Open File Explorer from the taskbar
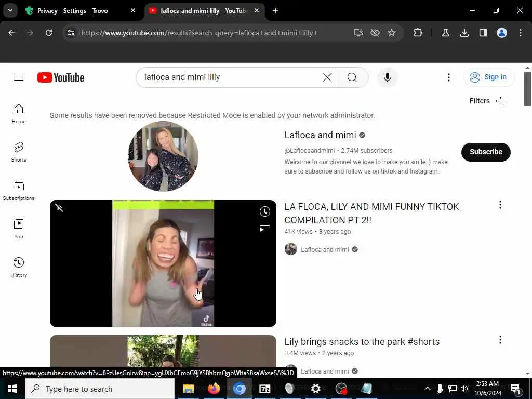This screenshot has height=399, width=532. click(x=188, y=389)
